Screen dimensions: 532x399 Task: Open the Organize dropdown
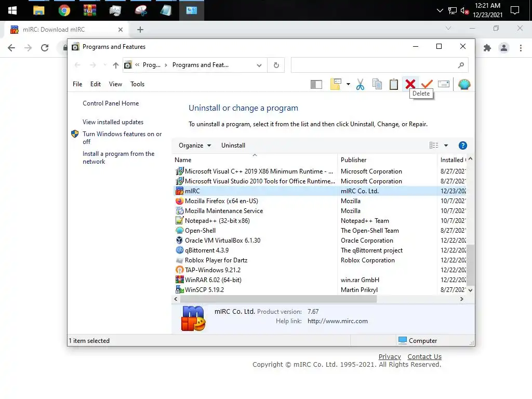point(195,145)
